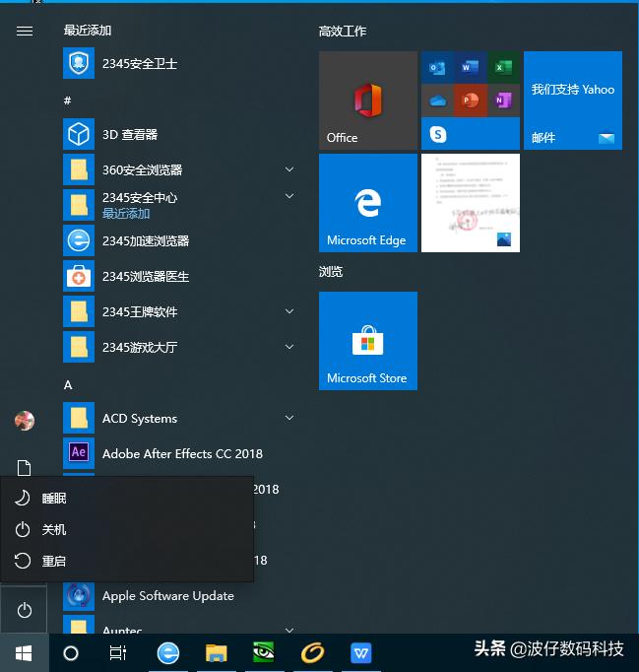This screenshot has height=672, width=639.
Task: Click the 2345安全中心 folder icon
Action: (79, 205)
